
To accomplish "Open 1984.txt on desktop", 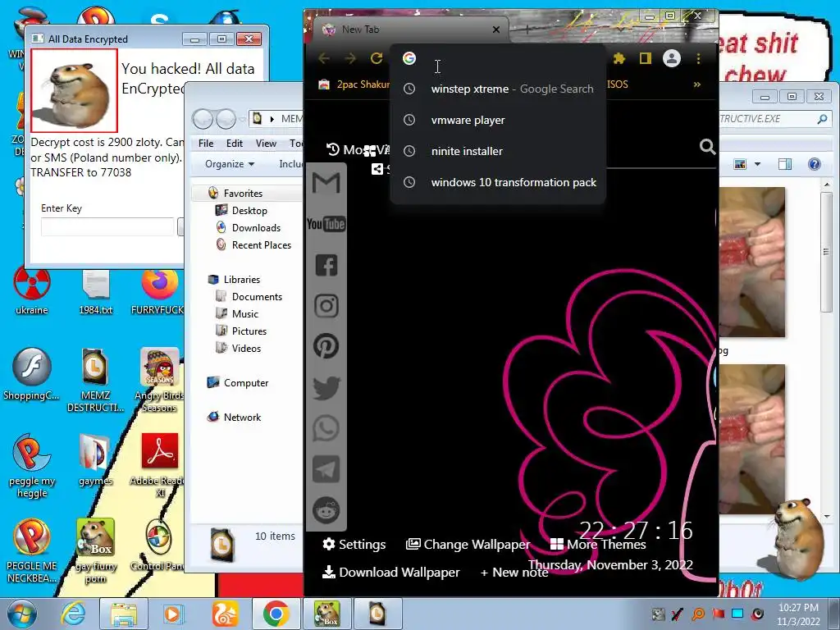I will 96,291.
